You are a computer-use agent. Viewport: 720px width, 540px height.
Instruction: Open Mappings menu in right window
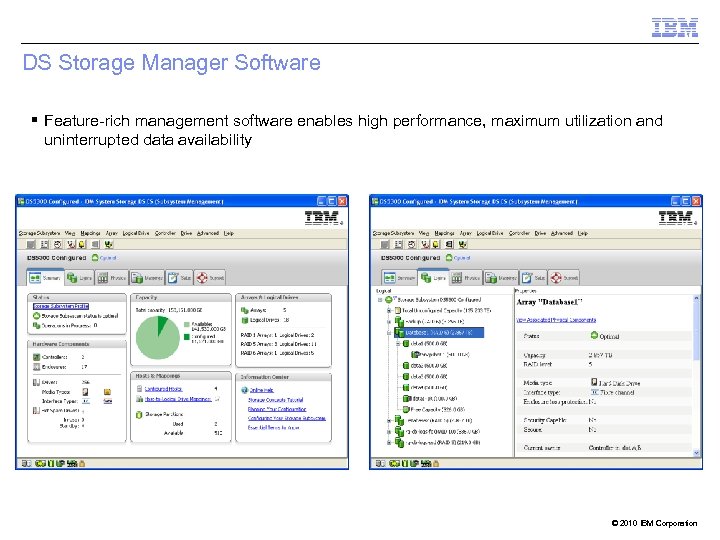click(x=444, y=233)
